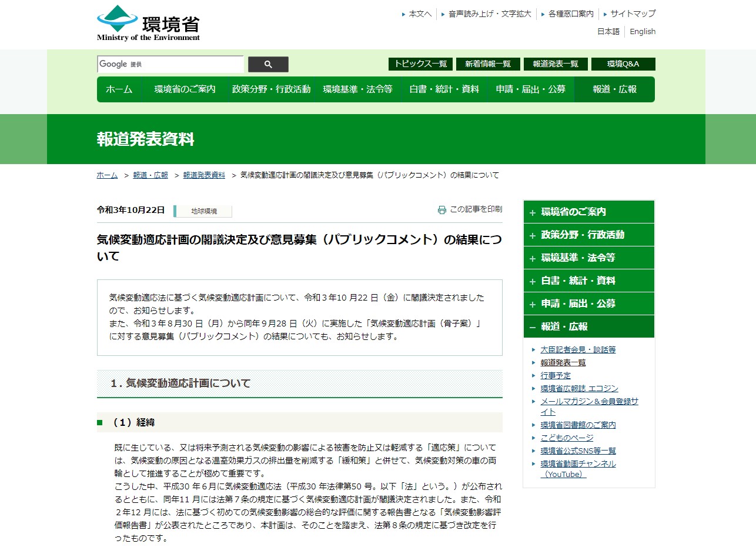Expand the 白書・統計・資料 sidebar section
The width and height of the screenshot is (756, 547).
pyautogui.click(x=588, y=281)
